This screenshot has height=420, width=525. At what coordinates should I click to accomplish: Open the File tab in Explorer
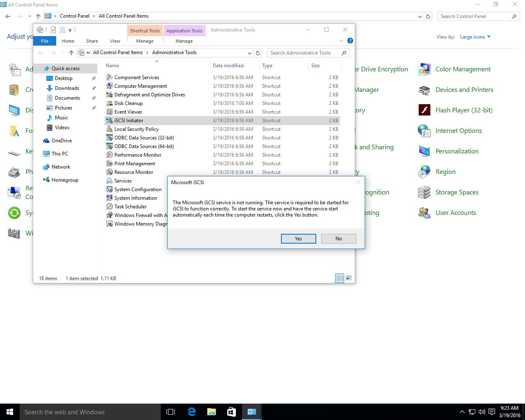click(45, 41)
